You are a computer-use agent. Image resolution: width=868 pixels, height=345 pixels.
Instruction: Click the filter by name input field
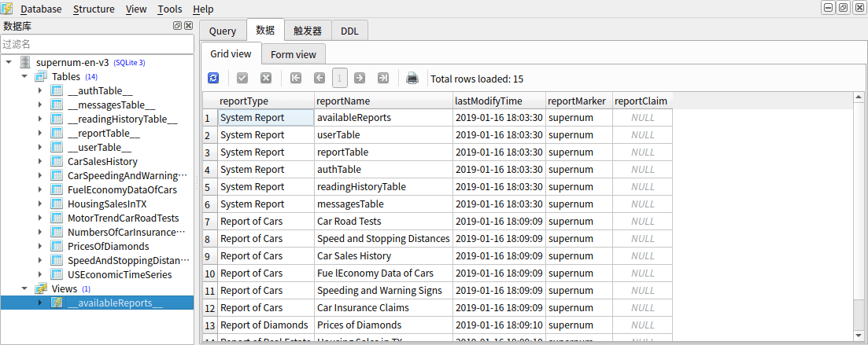pos(97,44)
